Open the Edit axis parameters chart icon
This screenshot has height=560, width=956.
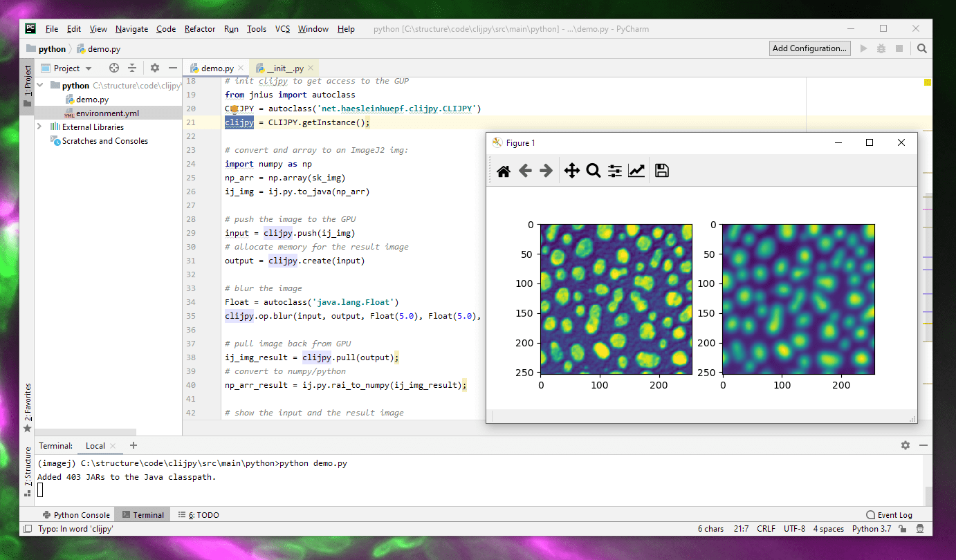636,171
